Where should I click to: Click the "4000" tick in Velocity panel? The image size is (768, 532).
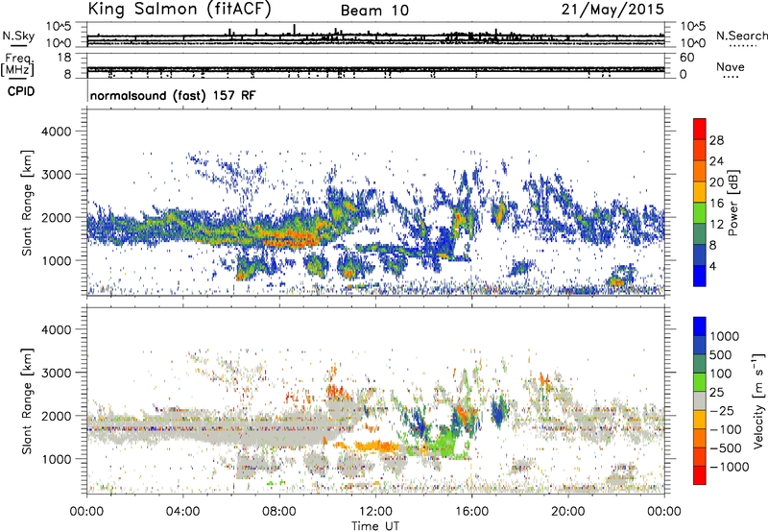pos(56,329)
